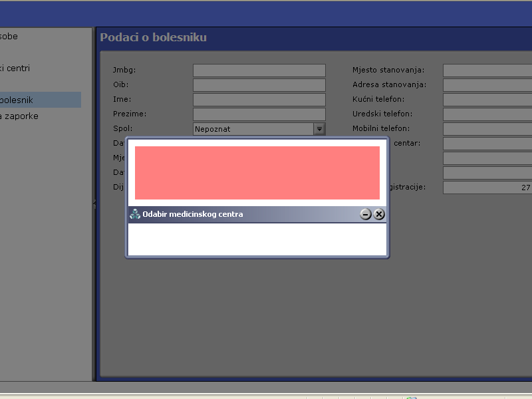532x399 pixels.
Task: Click into the Jmbg input field
Action: click(259, 70)
